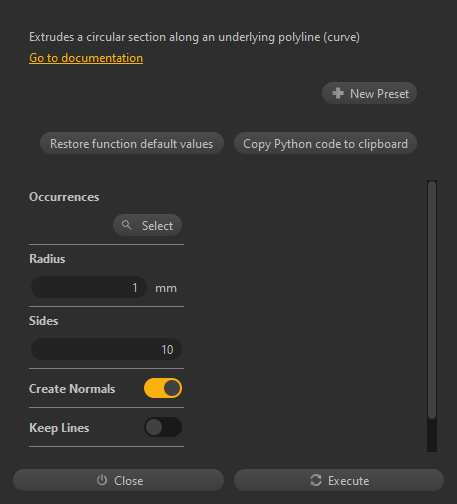
Task: Click the Keep Lines label text
Action: point(59,428)
